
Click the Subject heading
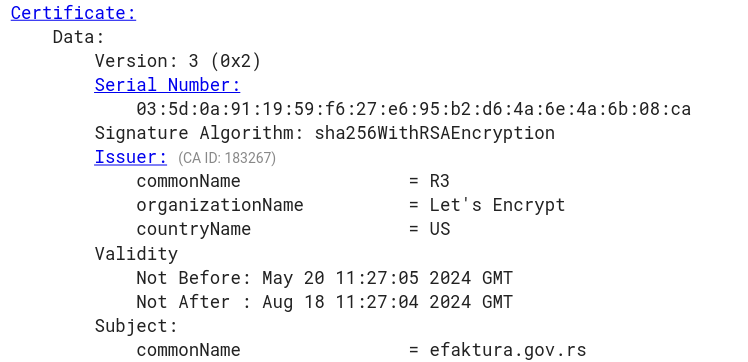pyautogui.click(x=136, y=326)
